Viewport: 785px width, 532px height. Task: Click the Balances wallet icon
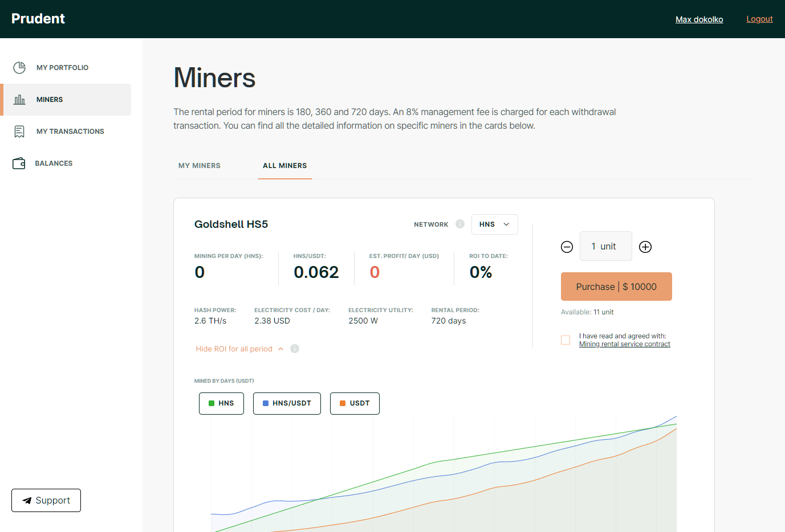coord(19,163)
